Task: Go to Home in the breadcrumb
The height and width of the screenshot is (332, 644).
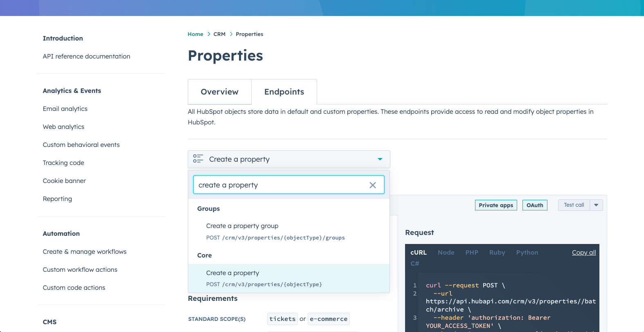Action: 195,34
